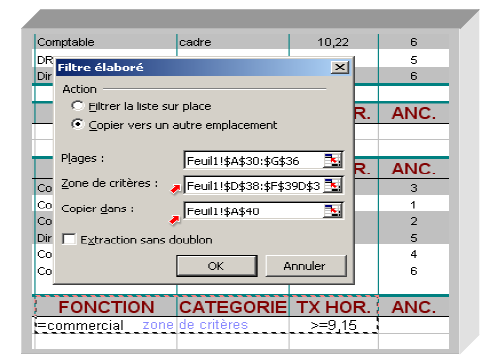483x363 pixels.
Task: Click the CATEGORIE header cell
Action: (x=233, y=307)
